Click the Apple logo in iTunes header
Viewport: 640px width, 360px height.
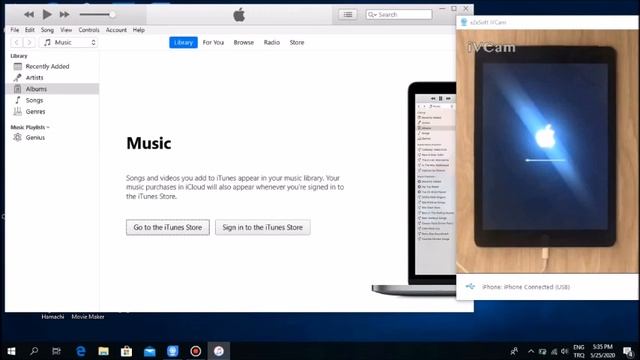[x=239, y=15]
